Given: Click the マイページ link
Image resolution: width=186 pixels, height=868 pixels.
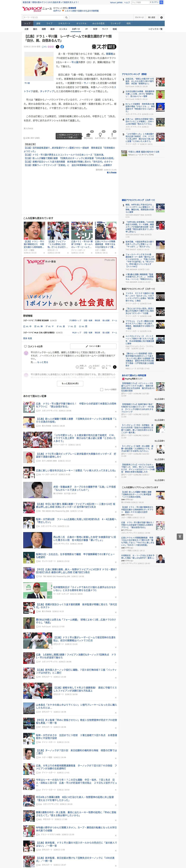Looking at the screenshot, I should point(139,18).
